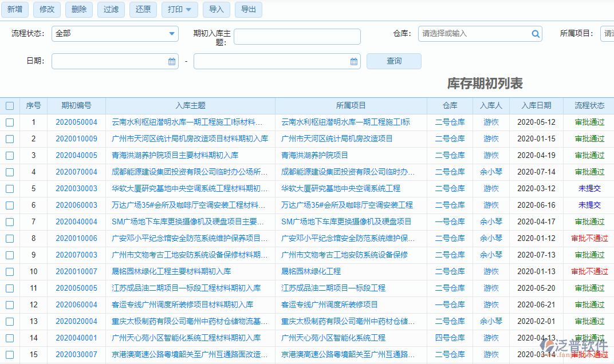Check the select-all checkbox in table header
Image resolution: width=614 pixels, height=364 pixels.
[x=9, y=105]
